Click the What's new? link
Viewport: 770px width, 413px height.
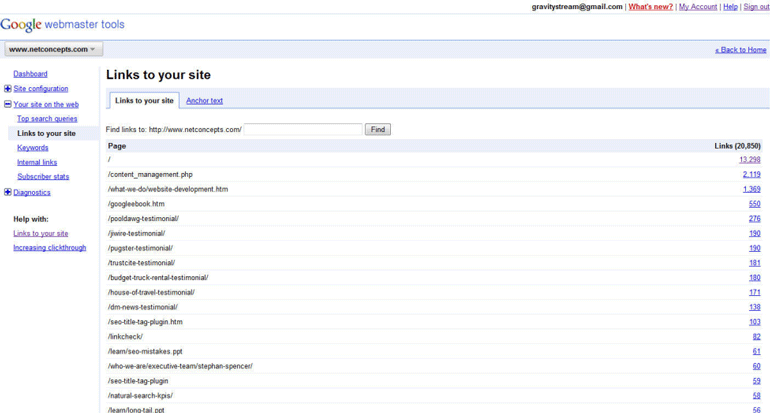pos(651,7)
